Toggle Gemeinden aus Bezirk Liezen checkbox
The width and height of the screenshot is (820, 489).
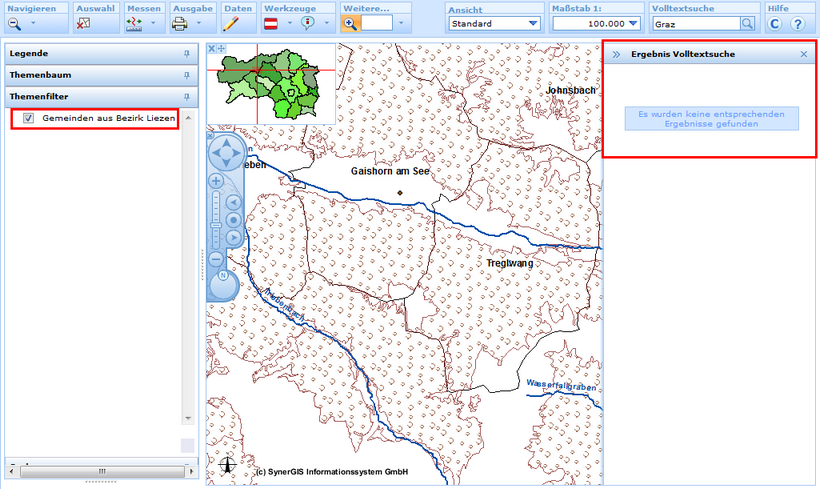pos(29,119)
